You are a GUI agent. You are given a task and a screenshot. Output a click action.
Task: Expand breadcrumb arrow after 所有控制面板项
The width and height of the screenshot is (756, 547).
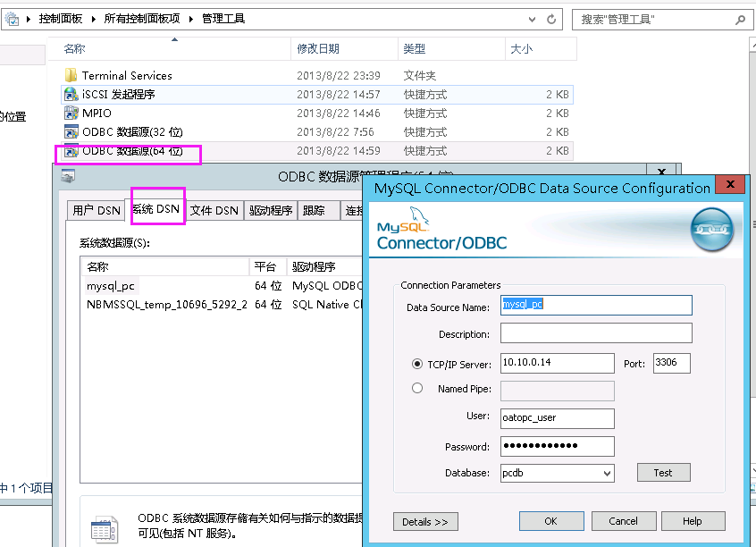point(191,19)
